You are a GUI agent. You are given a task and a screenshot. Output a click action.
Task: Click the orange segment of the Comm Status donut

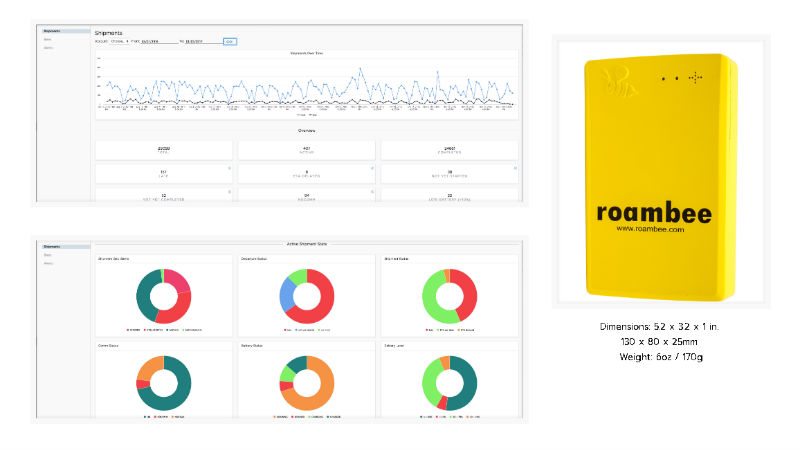tap(149, 367)
